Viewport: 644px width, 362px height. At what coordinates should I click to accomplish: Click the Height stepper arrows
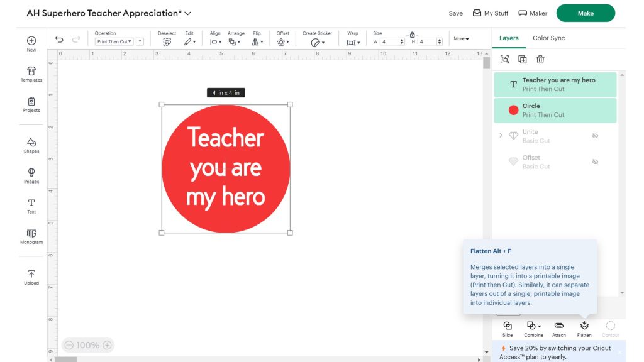(x=440, y=41)
